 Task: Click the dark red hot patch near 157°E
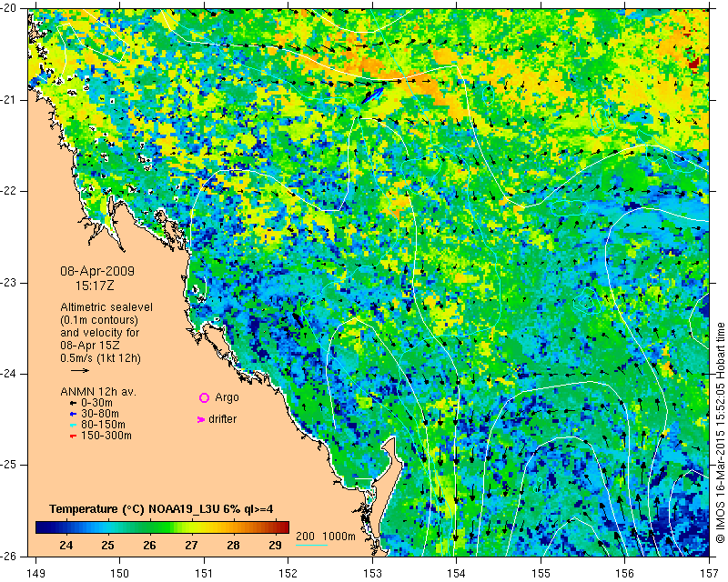tap(693, 63)
